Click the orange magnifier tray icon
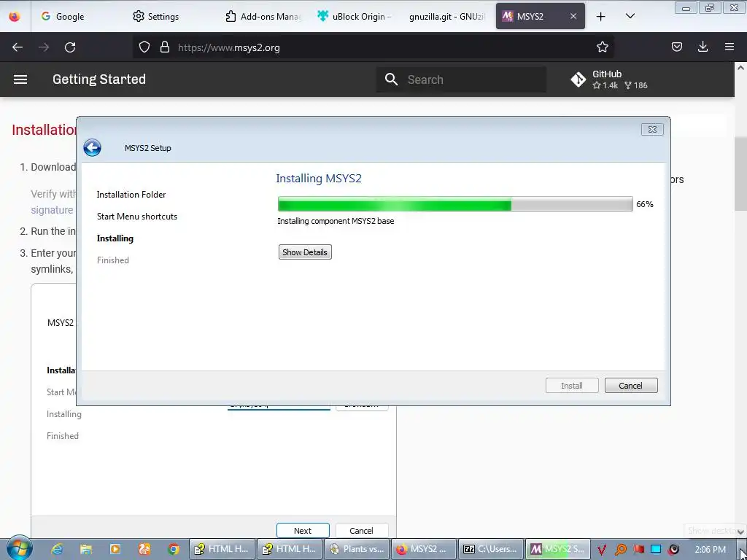 coord(620,550)
